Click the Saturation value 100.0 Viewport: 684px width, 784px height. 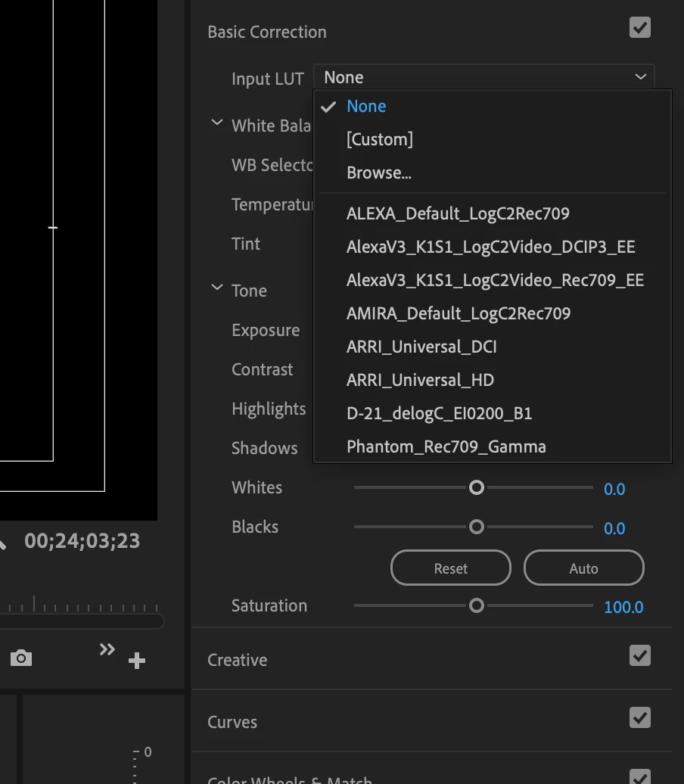623,607
